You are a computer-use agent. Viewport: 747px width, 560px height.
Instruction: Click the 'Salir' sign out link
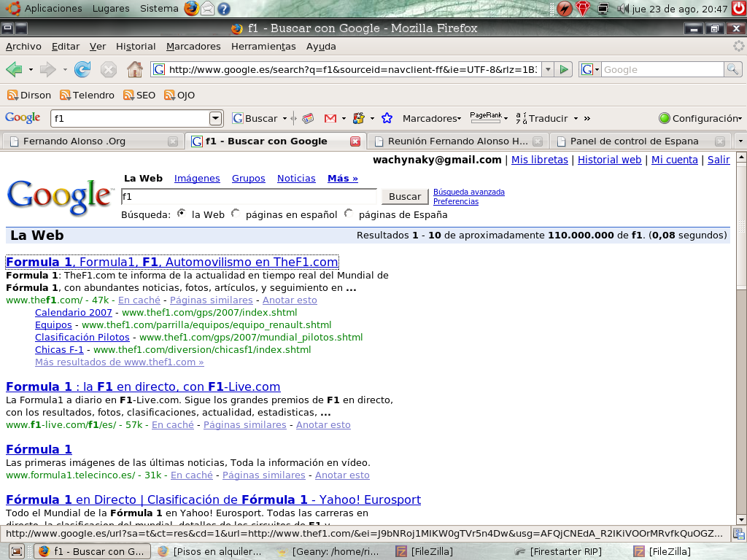[719, 160]
